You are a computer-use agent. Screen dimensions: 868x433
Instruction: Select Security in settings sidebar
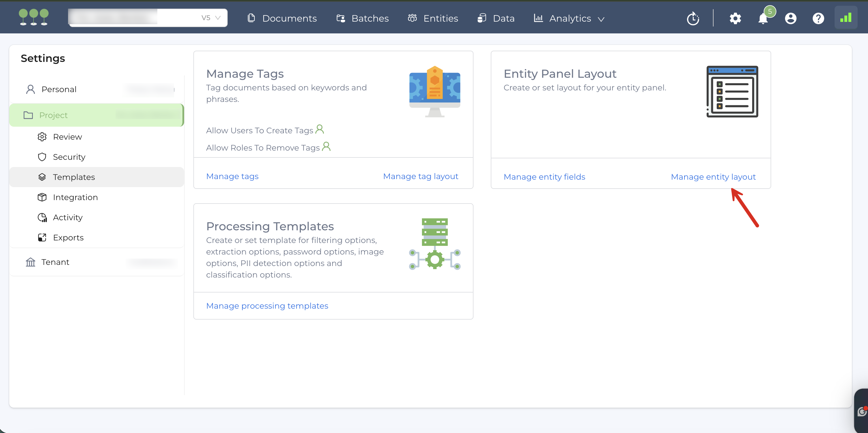[69, 157]
